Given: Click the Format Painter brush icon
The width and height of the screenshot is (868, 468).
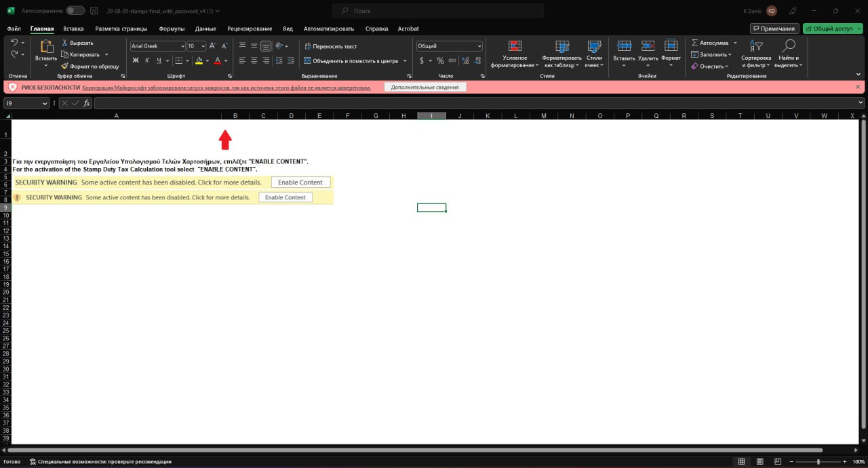Looking at the screenshot, I should pyautogui.click(x=65, y=66).
